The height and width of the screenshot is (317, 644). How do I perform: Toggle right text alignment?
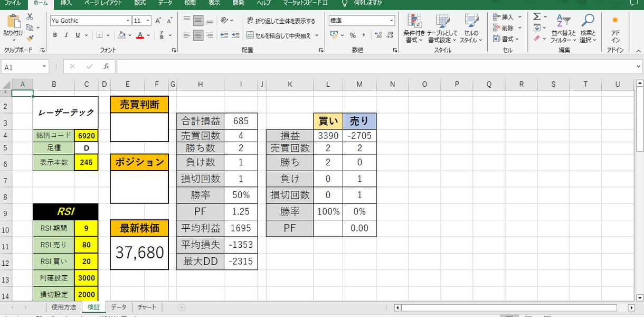[210, 35]
